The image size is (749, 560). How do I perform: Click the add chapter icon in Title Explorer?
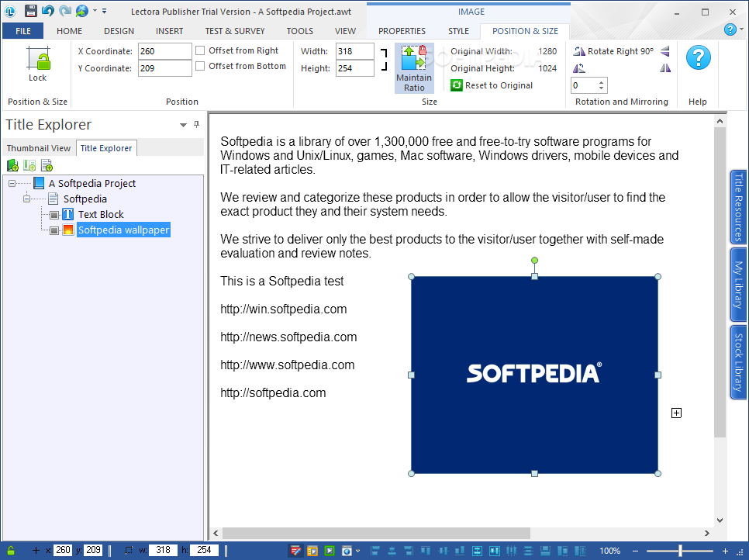point(12,166)
